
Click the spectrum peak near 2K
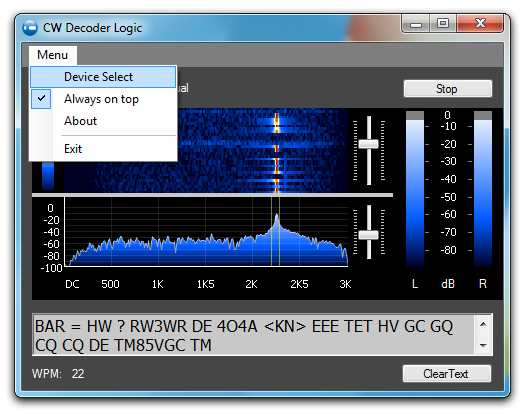[x=276, y=221]
